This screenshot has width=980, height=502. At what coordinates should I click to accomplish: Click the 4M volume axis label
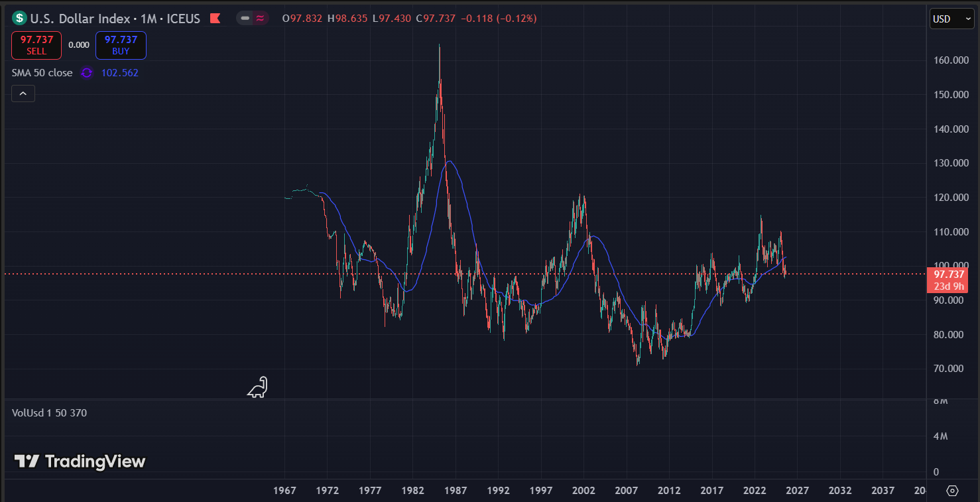click(940, 436)
